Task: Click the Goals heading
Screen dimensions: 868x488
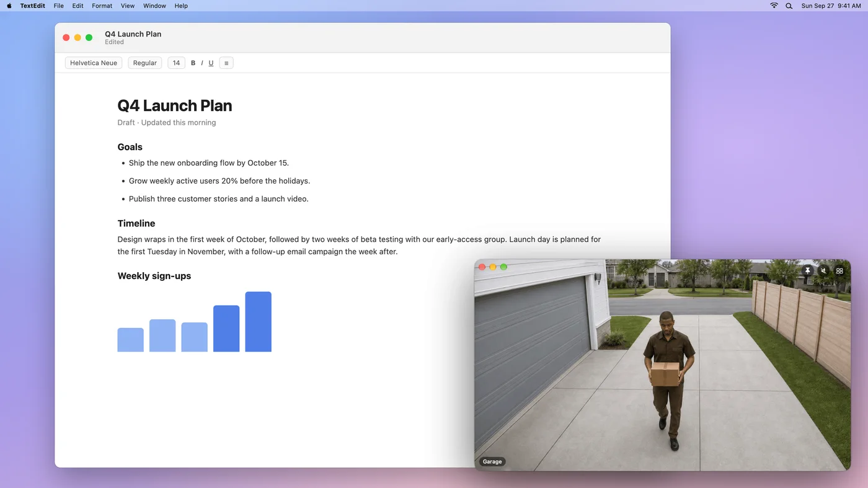Action: click(x=130, y=147)
